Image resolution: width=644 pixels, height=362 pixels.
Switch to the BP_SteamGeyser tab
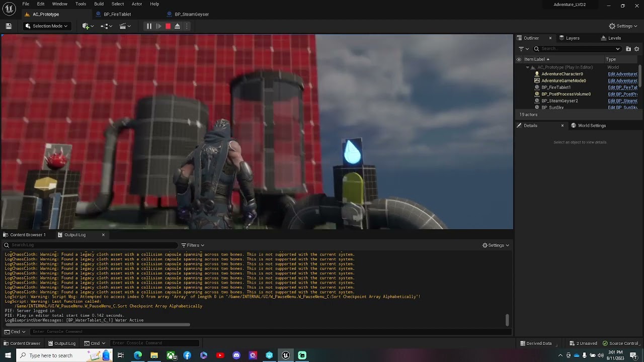[192, 14]
